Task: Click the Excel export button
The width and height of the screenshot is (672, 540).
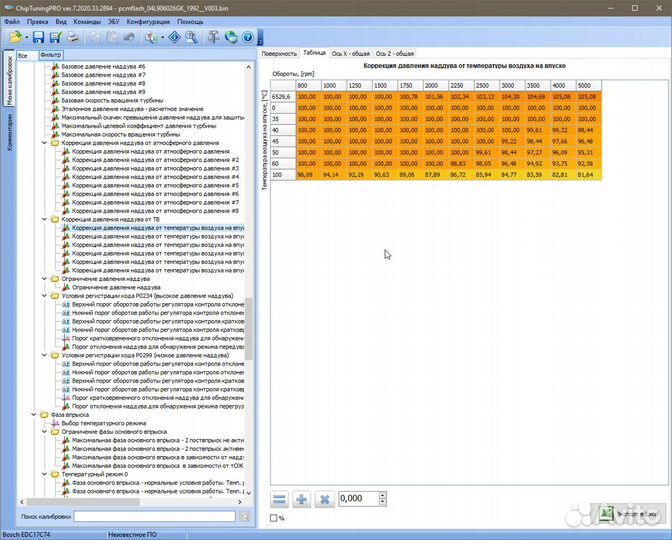Action: 630,513
